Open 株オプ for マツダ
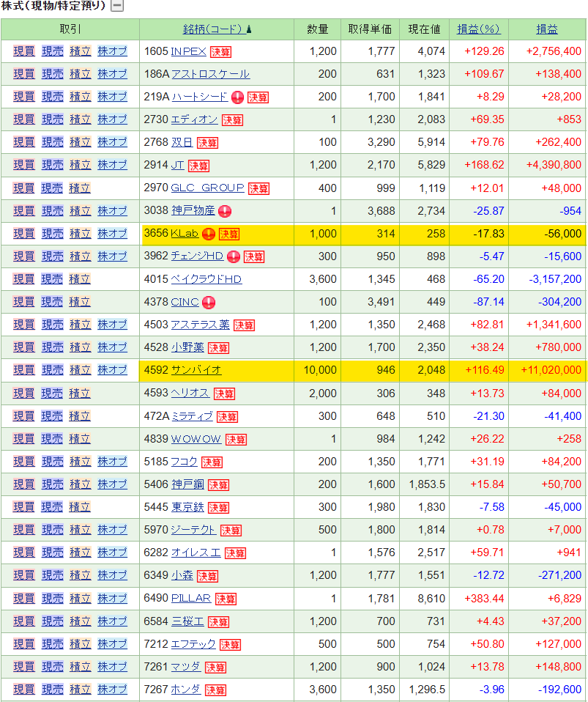Viewport: 588px width, 702px height. point(112,667)
